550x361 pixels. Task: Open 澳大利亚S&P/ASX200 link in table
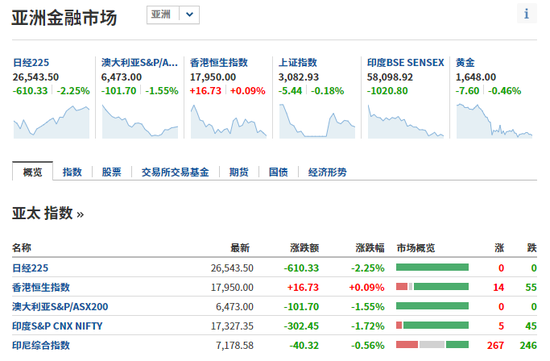[60, 307]
